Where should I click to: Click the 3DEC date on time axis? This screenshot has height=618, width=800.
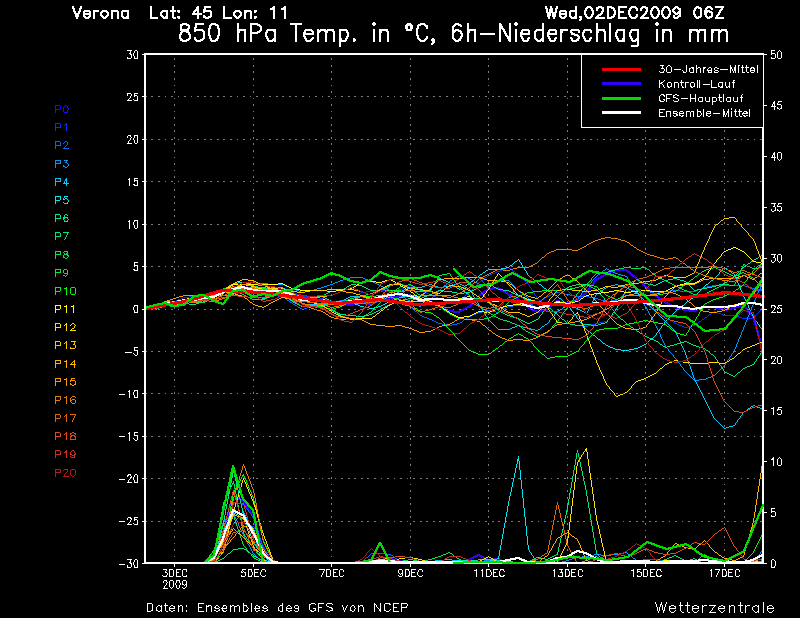coord(175,573)
